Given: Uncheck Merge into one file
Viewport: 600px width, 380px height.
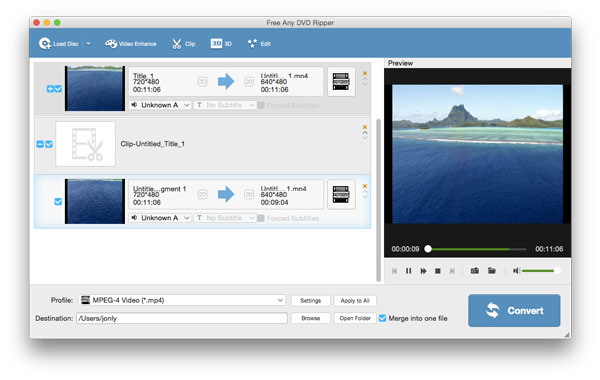Looking at the screenshot, I should click(382, 318).
